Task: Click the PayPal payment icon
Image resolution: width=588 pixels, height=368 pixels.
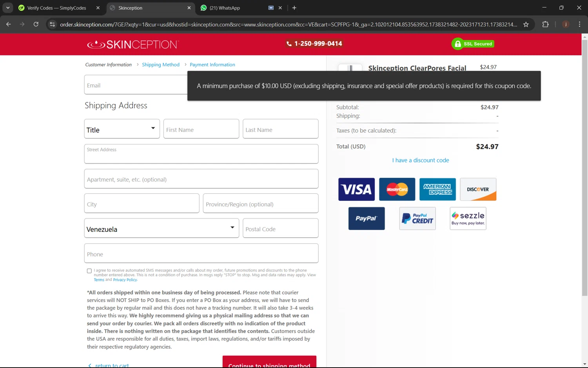Action: tap(367, 219)
